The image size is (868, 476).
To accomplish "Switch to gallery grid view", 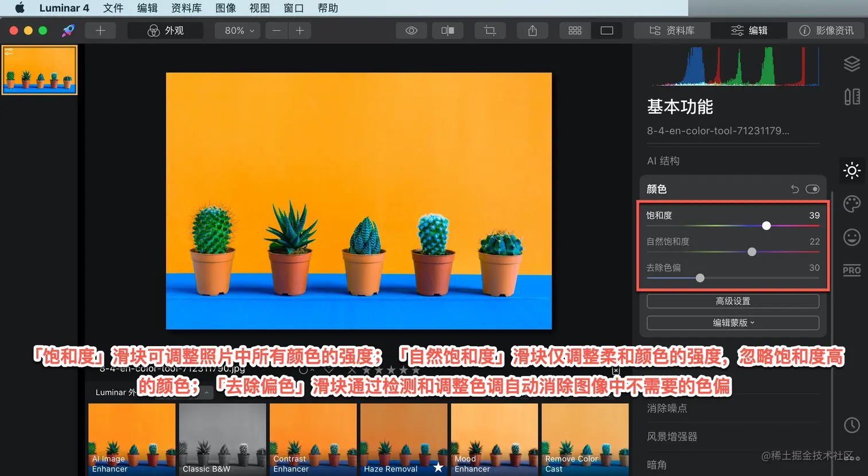I will [x=575, y=30].
